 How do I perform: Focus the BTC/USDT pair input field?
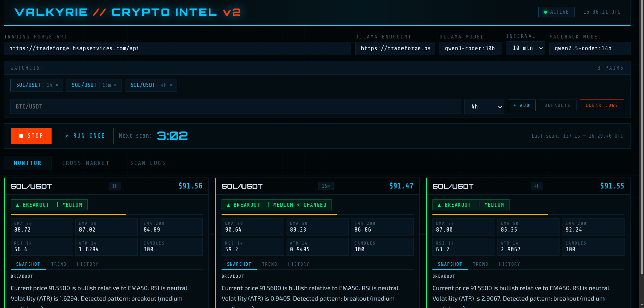click(235, 107)
